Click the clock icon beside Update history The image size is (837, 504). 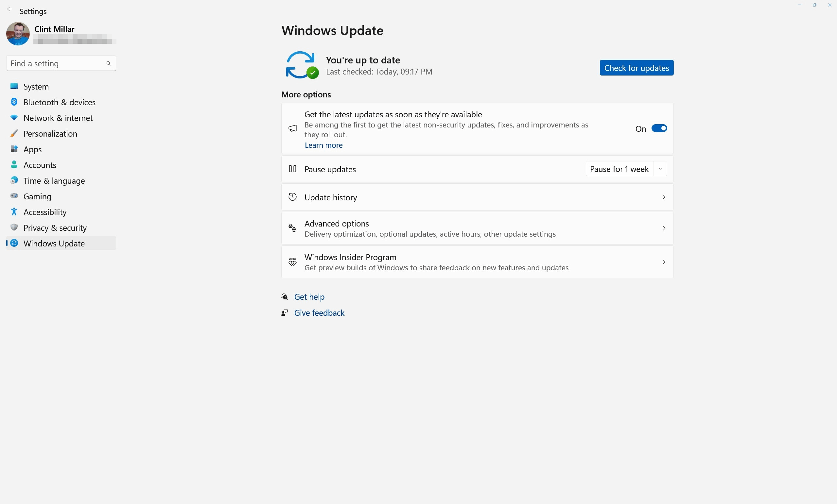coord(292,197)
